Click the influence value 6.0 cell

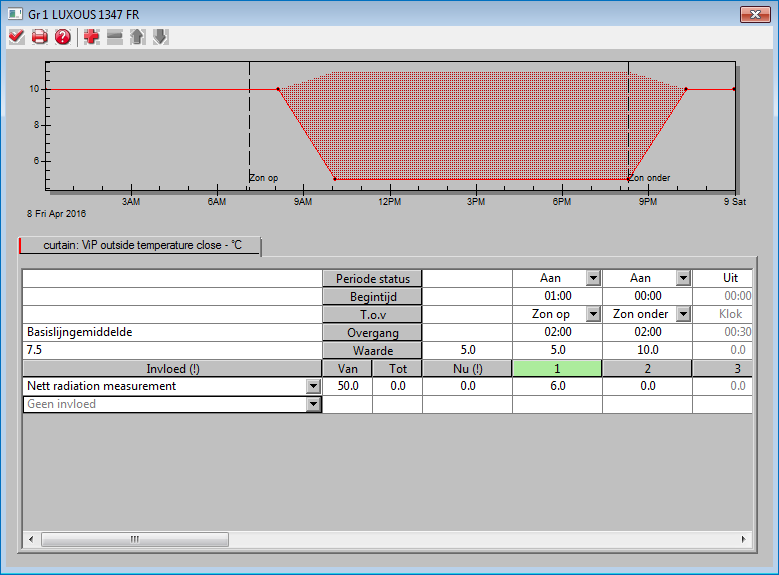click(x=557, y=386)
